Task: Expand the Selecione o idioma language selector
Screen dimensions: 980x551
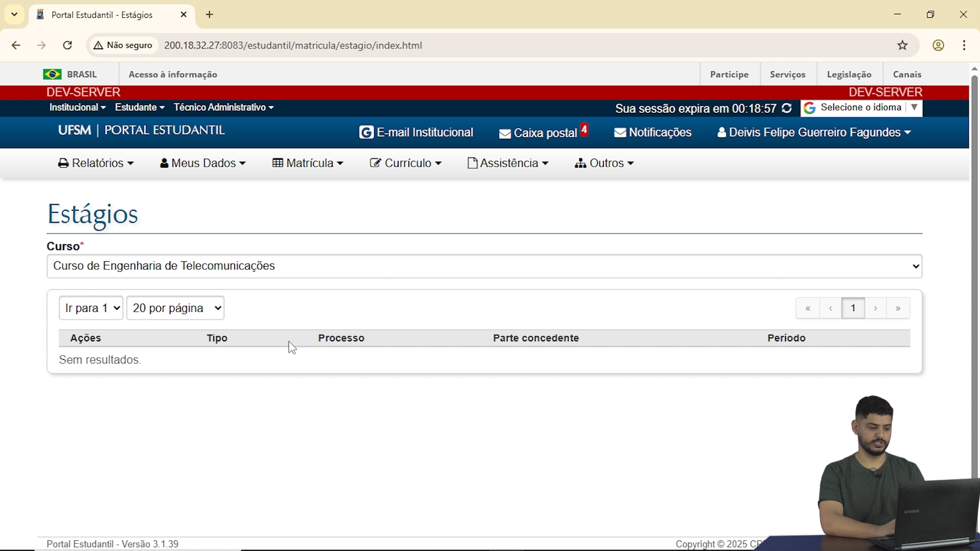Action: (x=862, y=108)
